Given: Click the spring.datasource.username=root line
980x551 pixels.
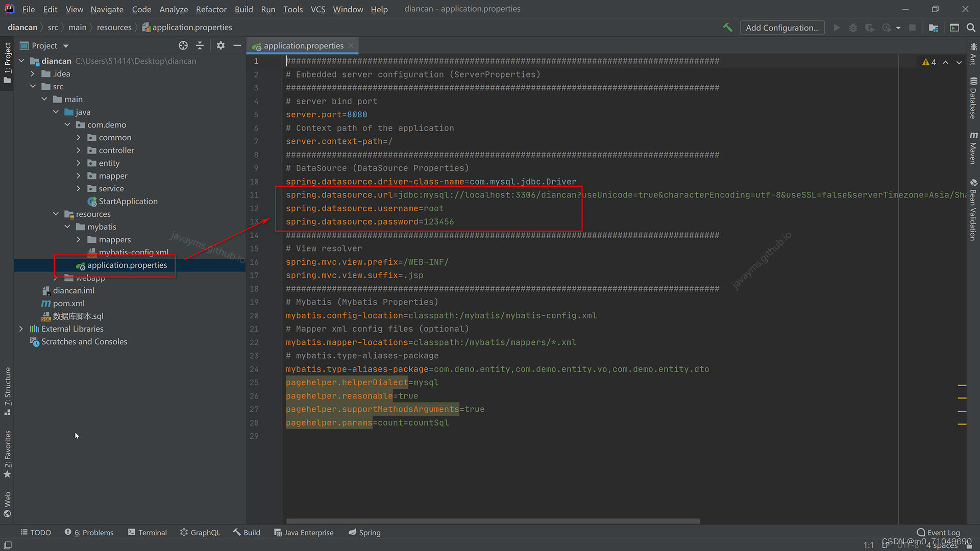Looking at the screenshot, I should pyautogui.click(x=364, y=208).
